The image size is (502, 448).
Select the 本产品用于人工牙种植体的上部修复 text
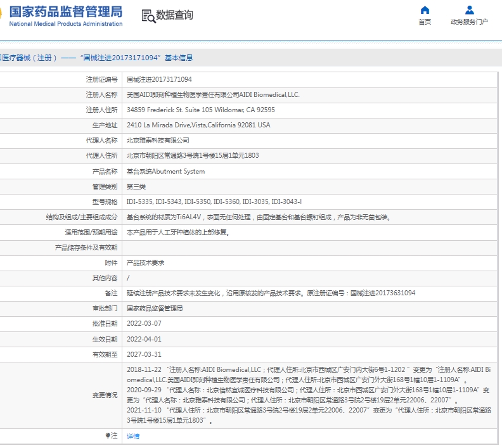(178, 233)
